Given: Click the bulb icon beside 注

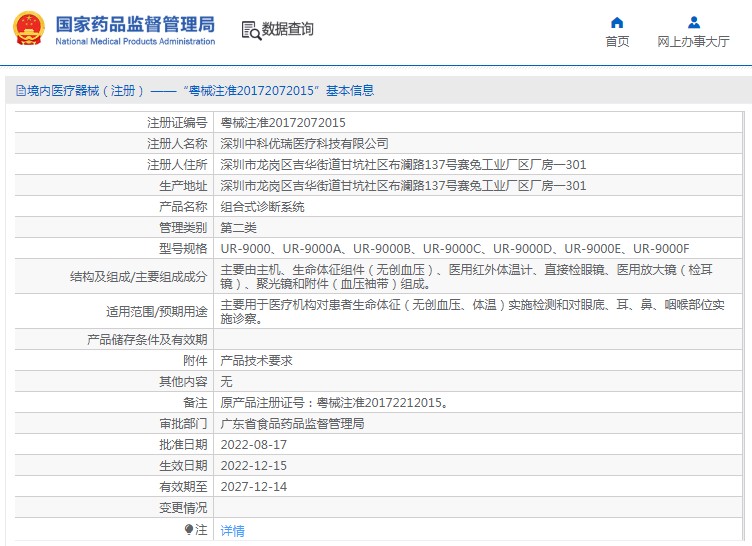Looking at the screenshot, I should (x=189, y=529).
